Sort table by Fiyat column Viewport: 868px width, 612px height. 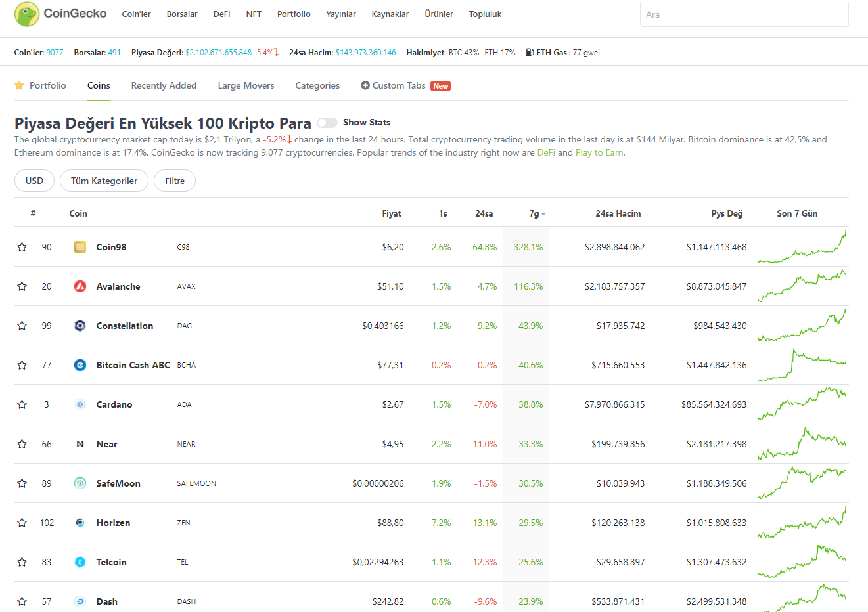392,213
